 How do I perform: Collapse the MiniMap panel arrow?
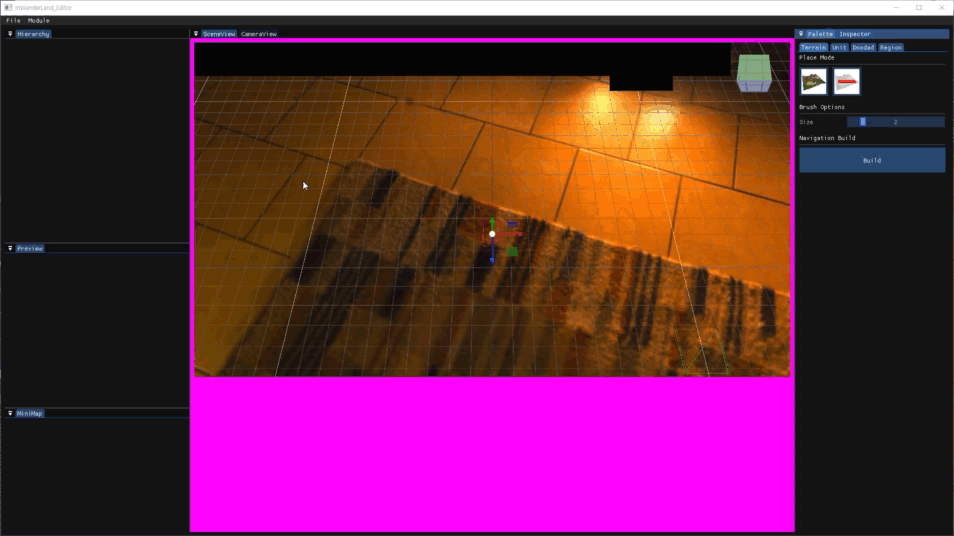click(x=10, y=413)
